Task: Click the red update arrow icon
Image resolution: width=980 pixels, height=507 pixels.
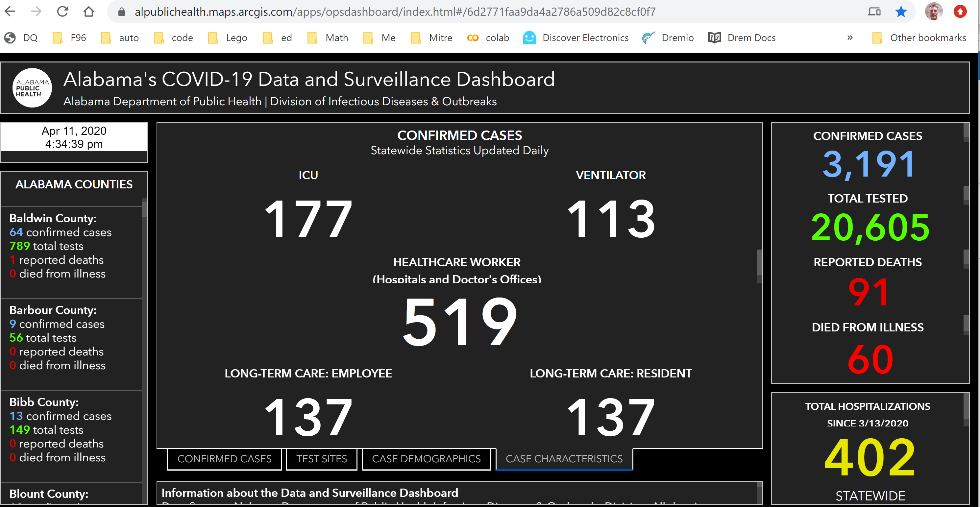Action: (960, 12)
